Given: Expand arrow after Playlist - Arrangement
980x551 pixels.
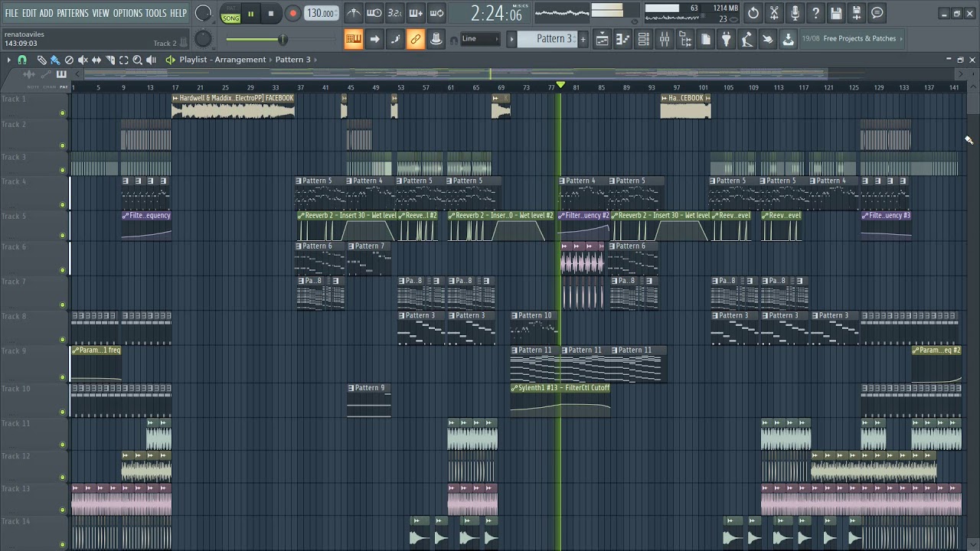Looking at the screenshot, I should pos(270,60).
